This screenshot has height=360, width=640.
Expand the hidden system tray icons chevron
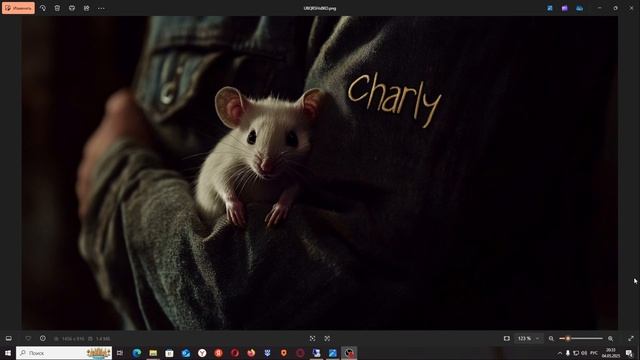tap(560, 353)
